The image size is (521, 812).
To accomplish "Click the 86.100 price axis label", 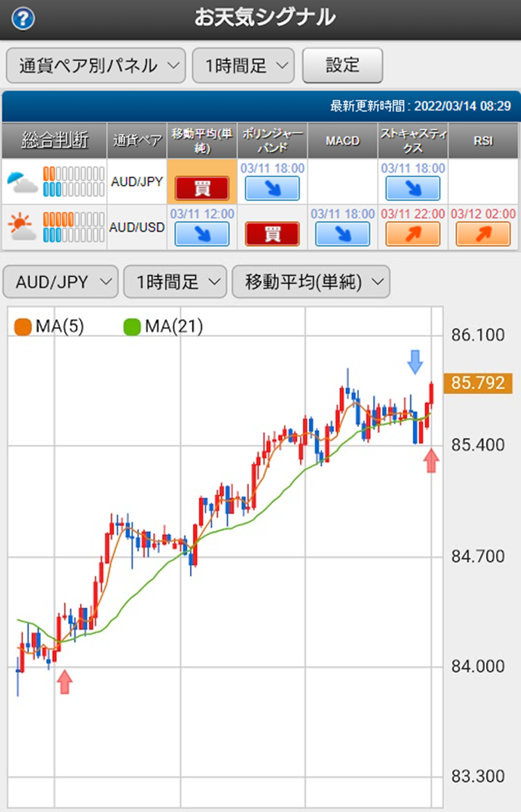I will [x=477, y=335].
